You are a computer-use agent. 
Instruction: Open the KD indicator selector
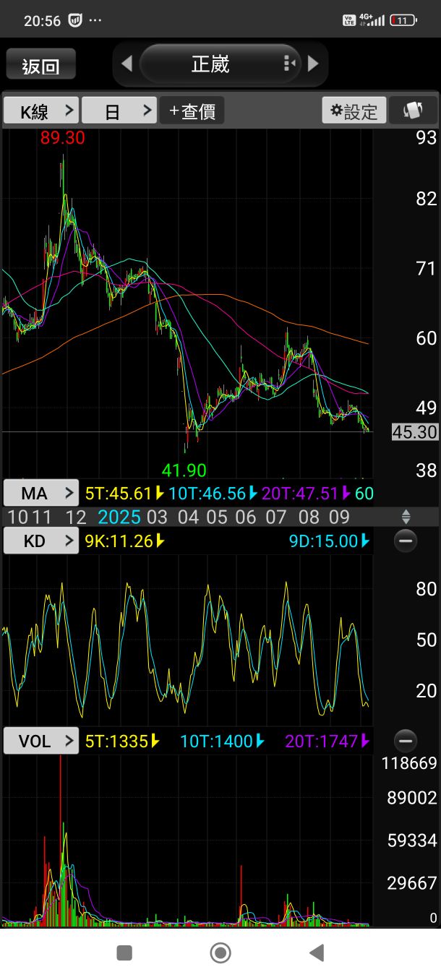41,541
